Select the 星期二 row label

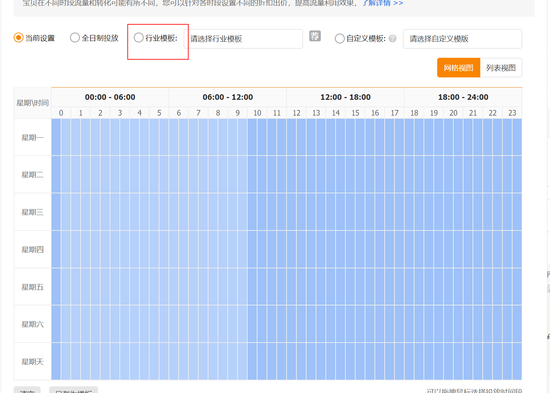33,175
